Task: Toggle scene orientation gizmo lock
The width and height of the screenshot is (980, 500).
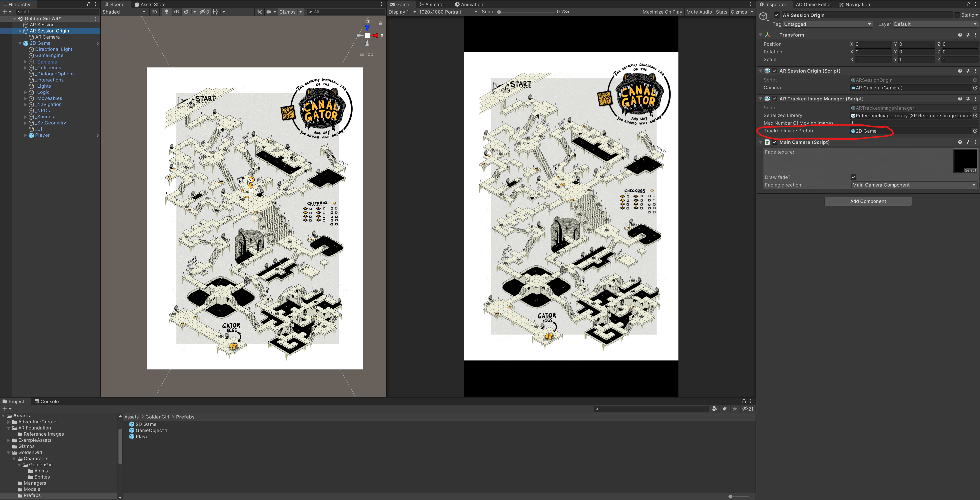Action: pyautogui.click(x=380, y=23)
